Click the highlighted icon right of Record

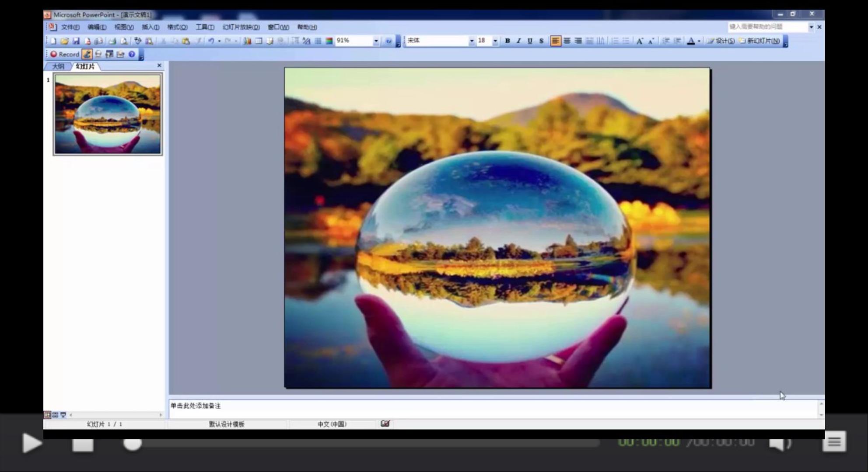click(x=87, y=54)
